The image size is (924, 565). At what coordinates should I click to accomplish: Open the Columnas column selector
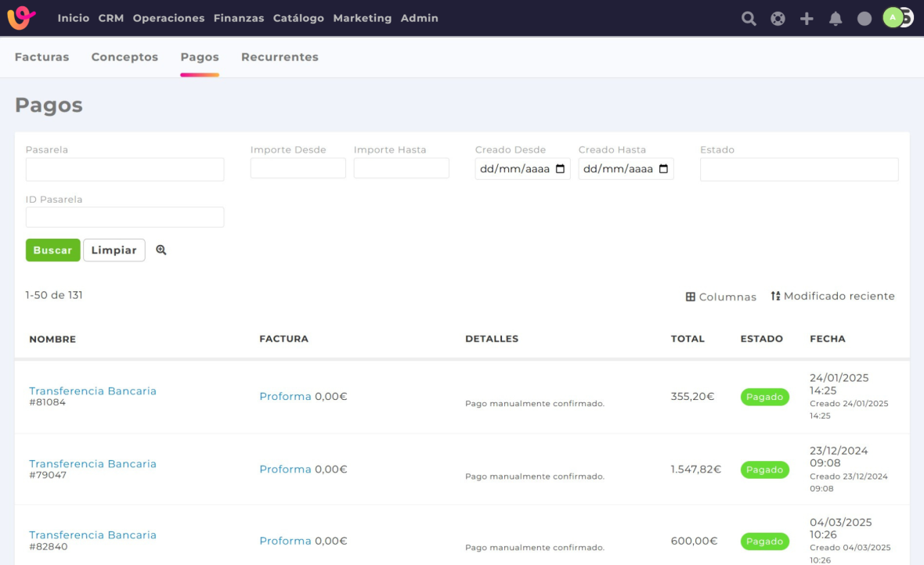pos(721,297)
